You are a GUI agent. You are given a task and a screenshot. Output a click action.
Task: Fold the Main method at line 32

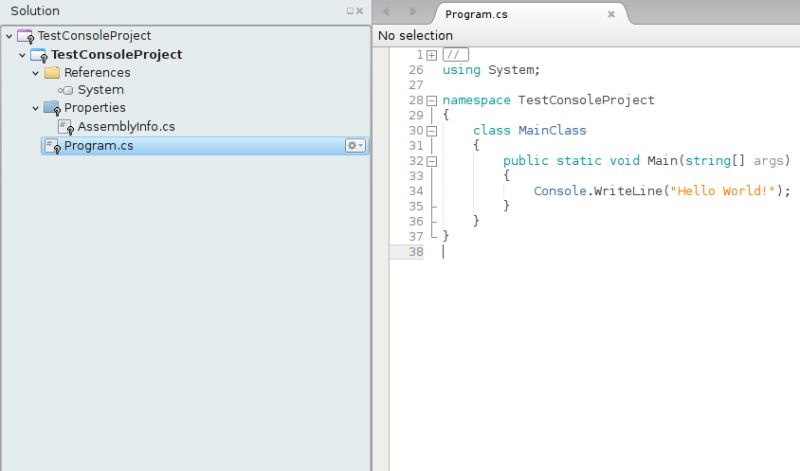coord(432,162)
